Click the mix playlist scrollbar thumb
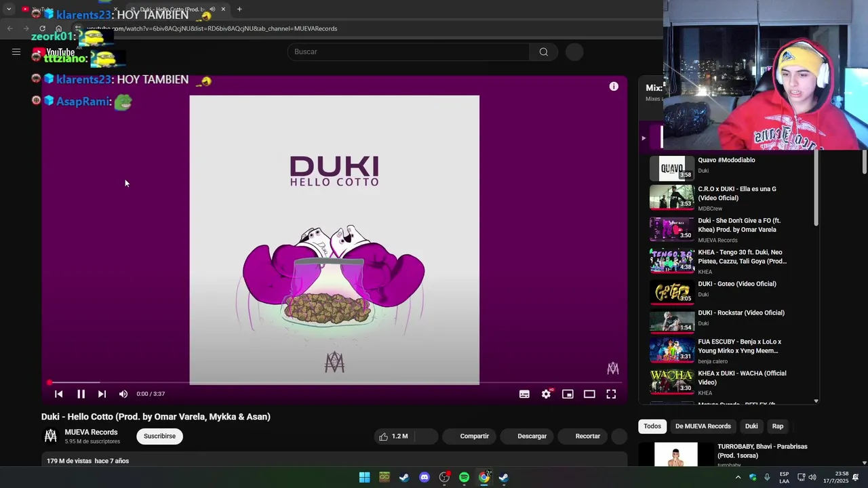 816,190
